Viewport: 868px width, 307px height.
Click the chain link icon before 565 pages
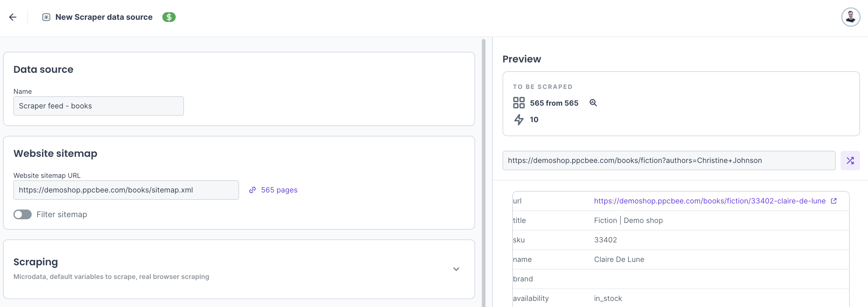point(252,190)
